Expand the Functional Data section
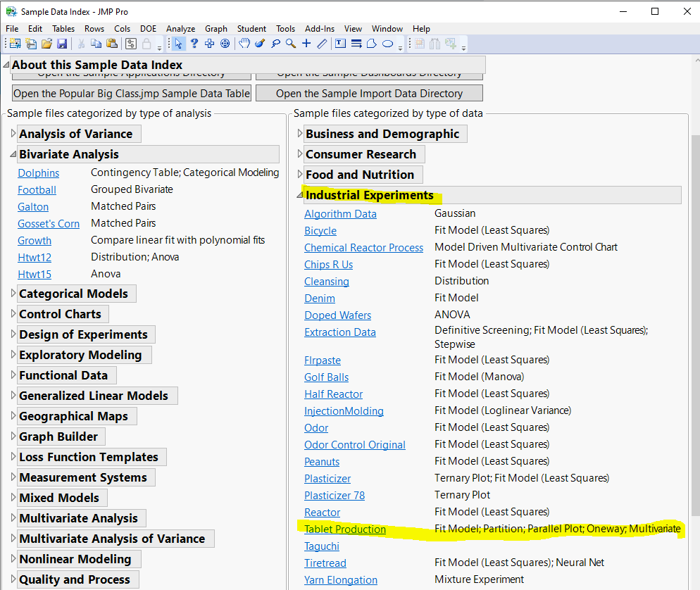This screenshot has width=700, height=590. (x=13, y=375)
